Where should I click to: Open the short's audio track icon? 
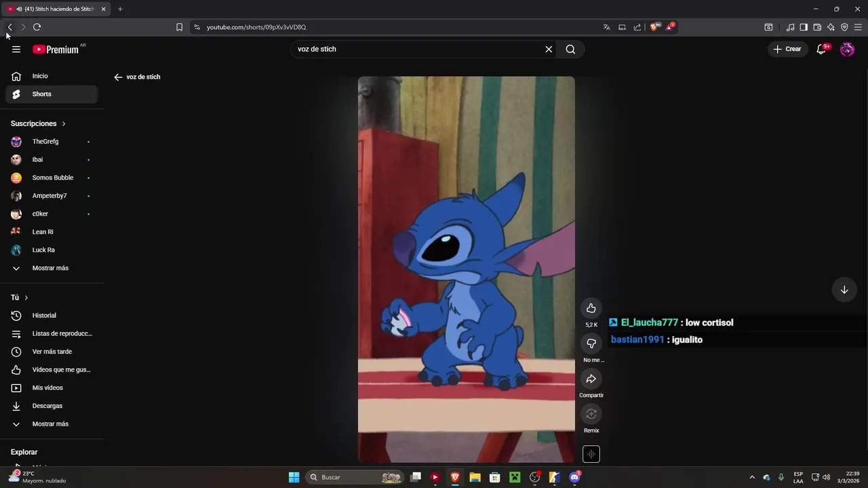click(x=591, y=454)
